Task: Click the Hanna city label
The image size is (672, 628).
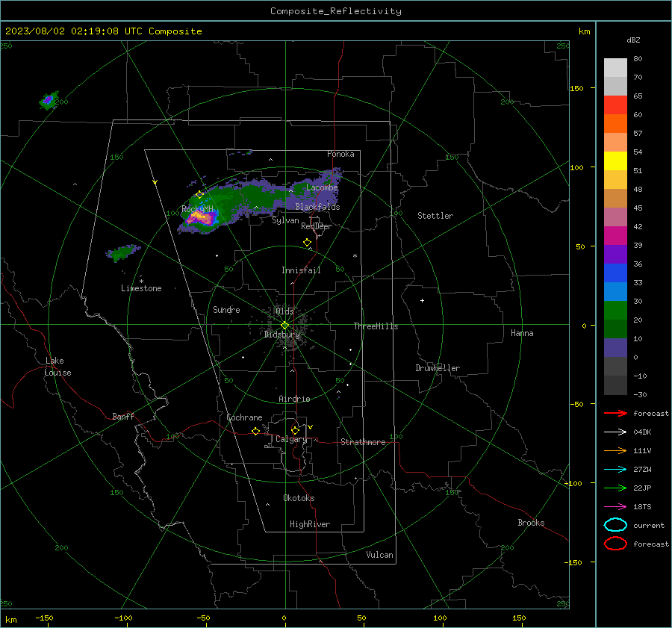Action: point(522,333)
